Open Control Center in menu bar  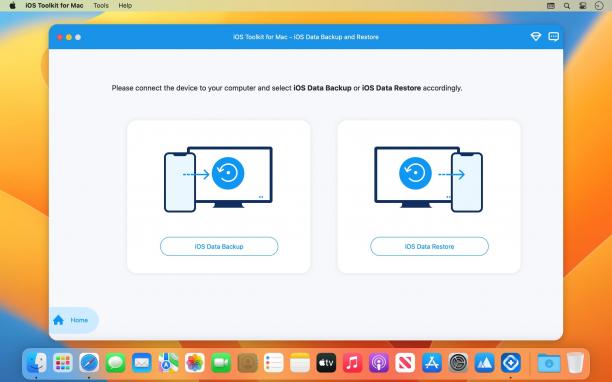[583, 6]
